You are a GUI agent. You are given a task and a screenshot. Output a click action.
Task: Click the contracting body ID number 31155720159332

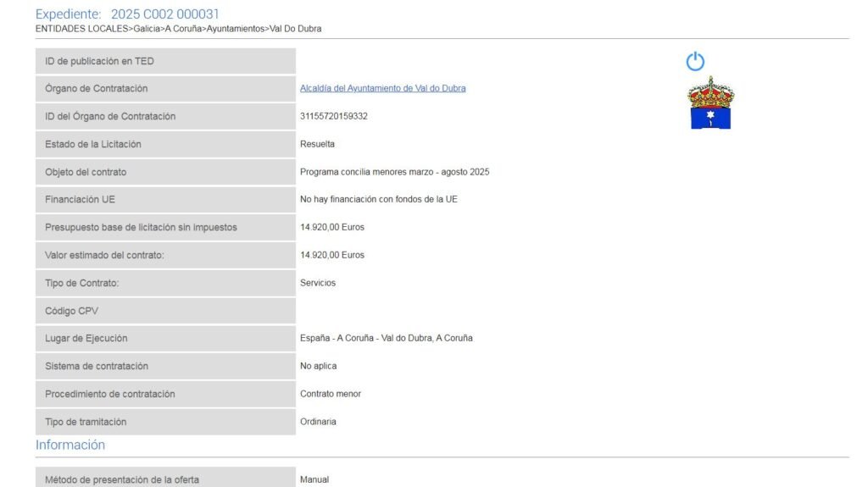(334, 116)
